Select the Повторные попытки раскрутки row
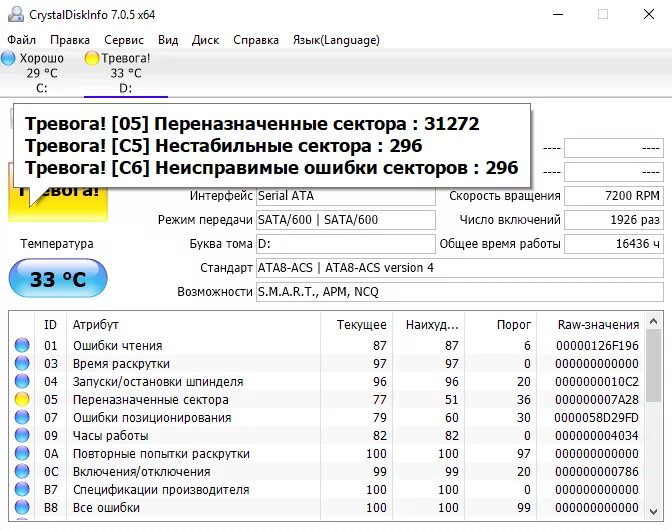 pos(327,453)
